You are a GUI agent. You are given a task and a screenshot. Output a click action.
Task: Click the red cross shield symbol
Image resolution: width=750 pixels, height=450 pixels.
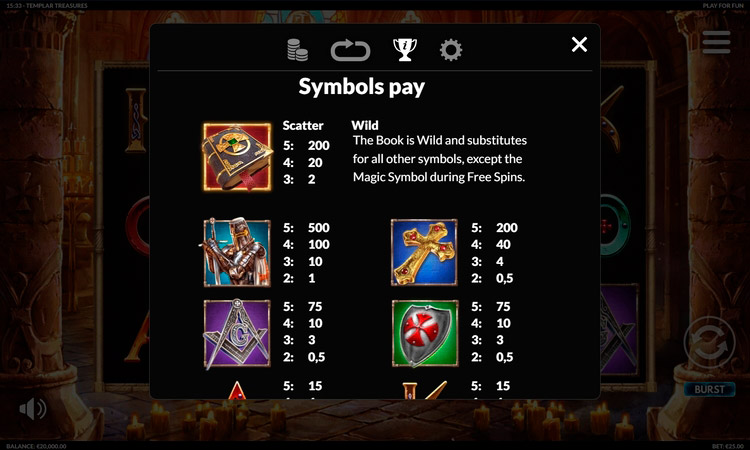click(425, 333)
